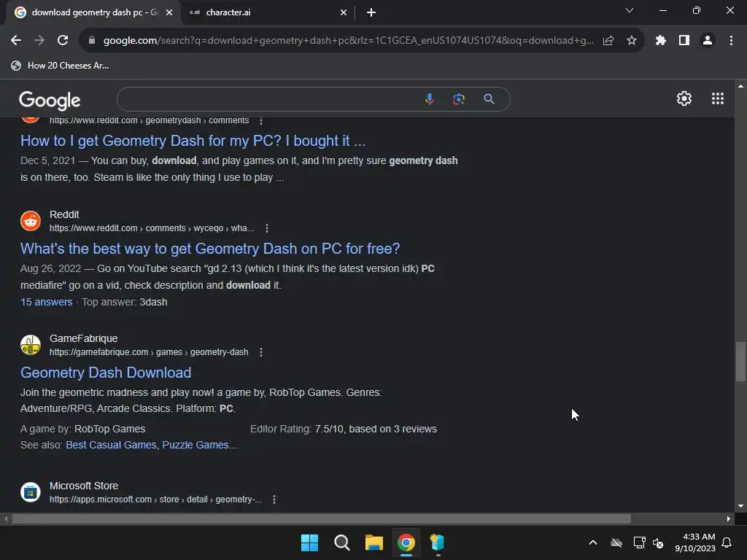
Task: Open Google quick settings gear
Action: click(684, 98)
